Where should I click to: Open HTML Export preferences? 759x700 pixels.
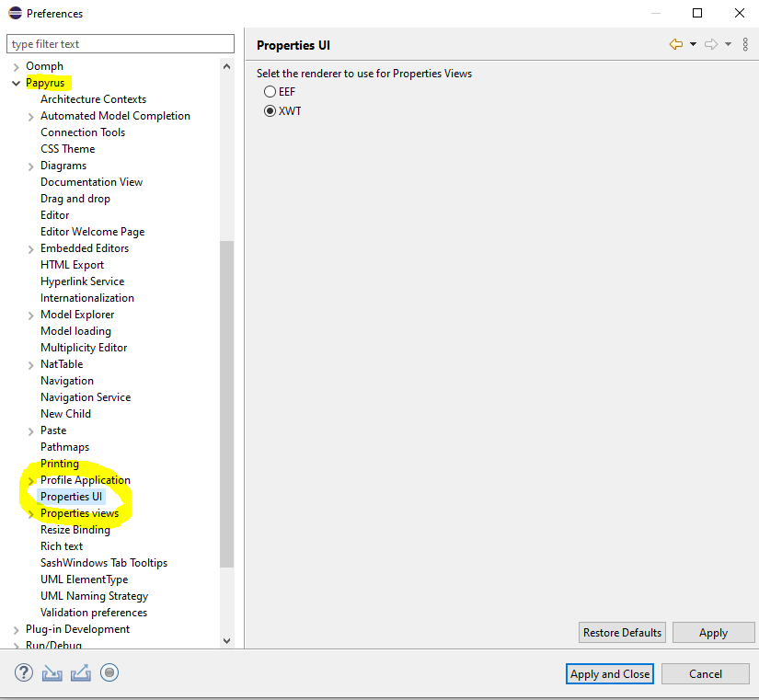pos(72,265)
